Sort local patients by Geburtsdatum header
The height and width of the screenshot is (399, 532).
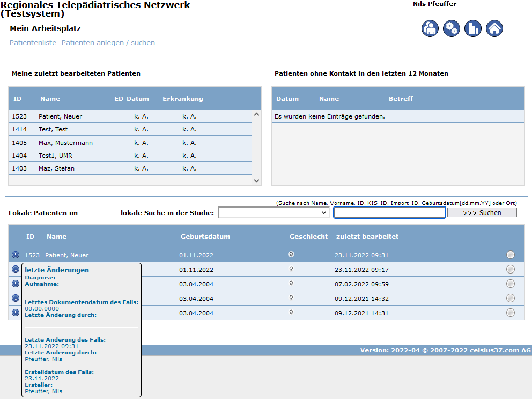(205, 237)
